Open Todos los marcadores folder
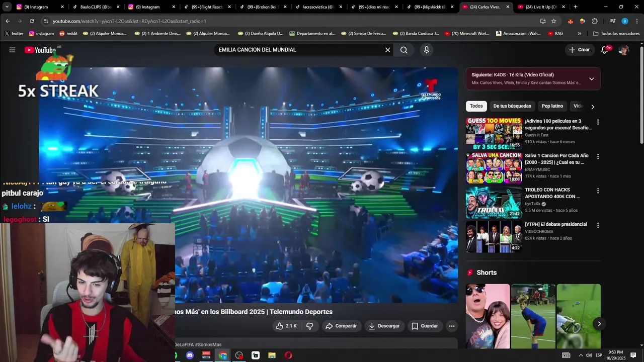The image size is (644, 362). coord(616,34)
